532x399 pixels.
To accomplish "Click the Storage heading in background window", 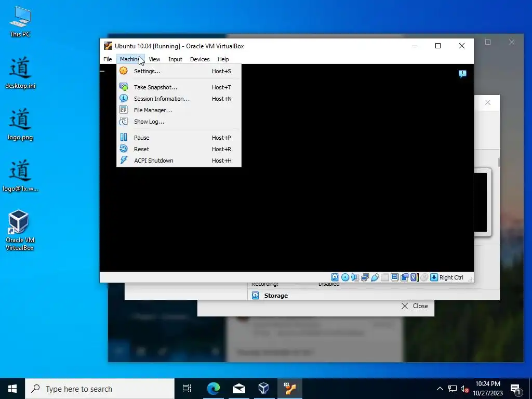I will coord(276,296).
